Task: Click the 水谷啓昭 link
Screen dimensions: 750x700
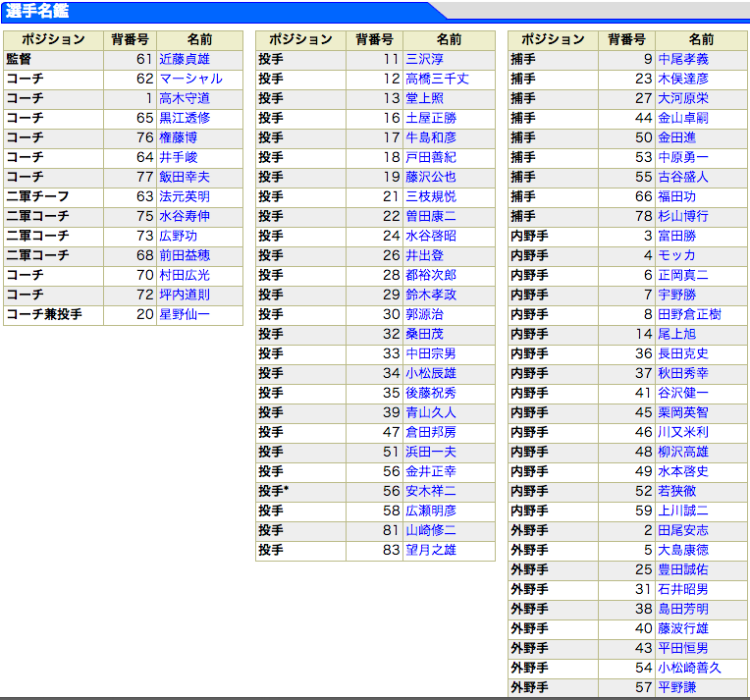Action: [431, 236]
